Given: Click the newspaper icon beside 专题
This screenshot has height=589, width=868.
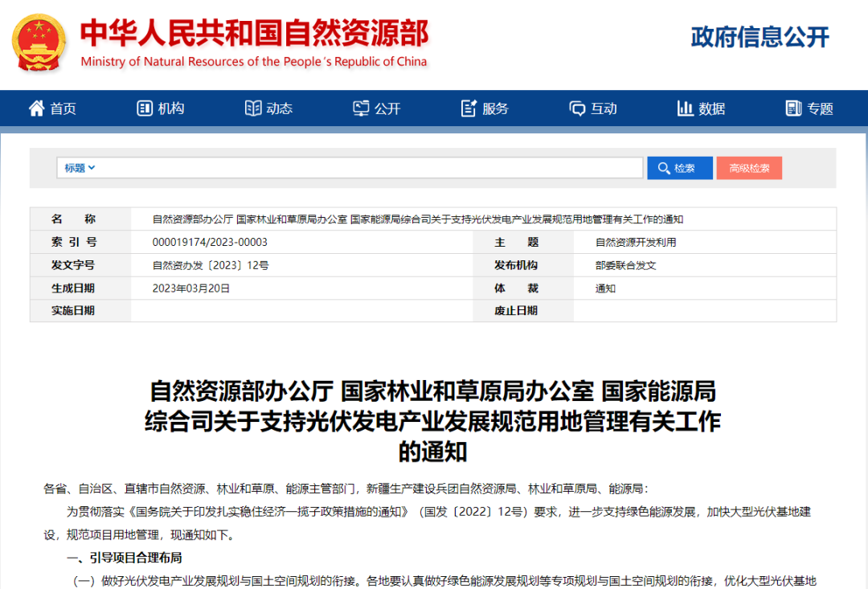Looking at the screenshot, I should 793,108.
